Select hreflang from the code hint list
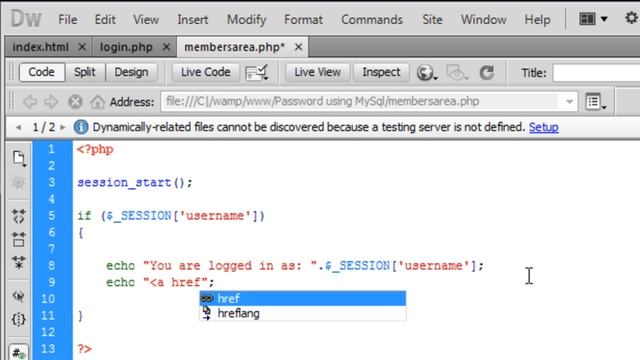 click(x=302, y=313)
